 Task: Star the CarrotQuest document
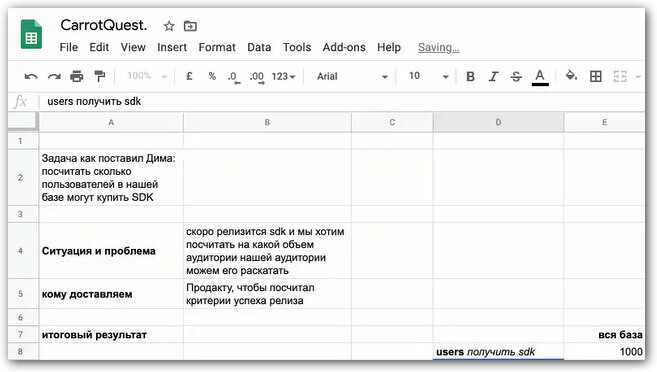tap(169, 26)
